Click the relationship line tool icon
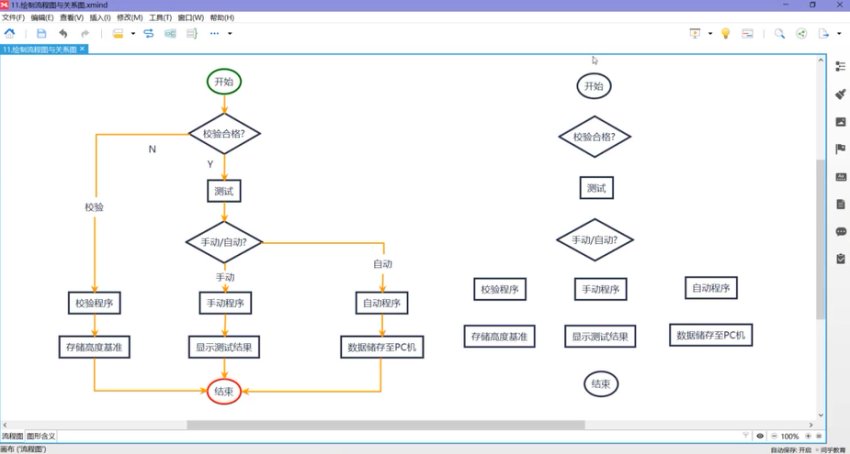Screen dimensions: 850x454 click(149, 33)
